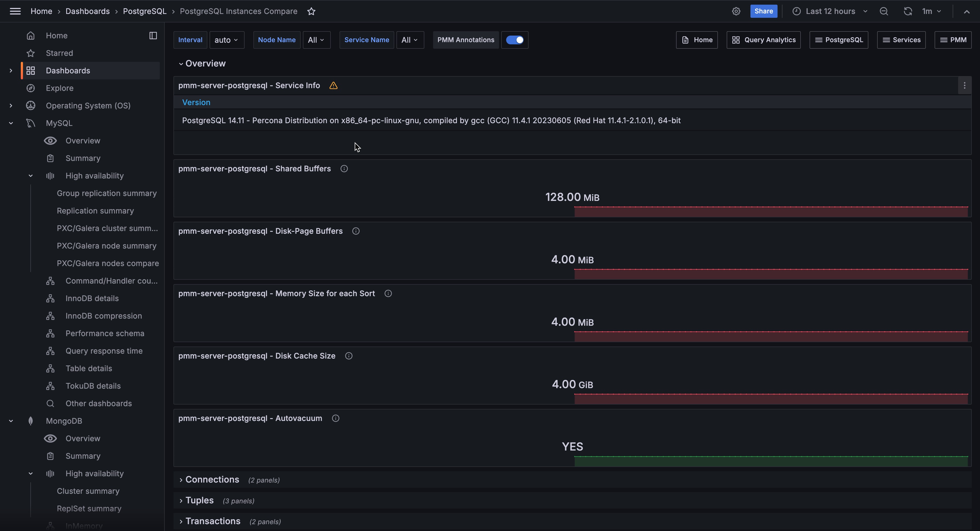Viewport: 980px width, 531px height.
Task: Open dashboard settings gear icon
Action: click(x=736, y=11)
